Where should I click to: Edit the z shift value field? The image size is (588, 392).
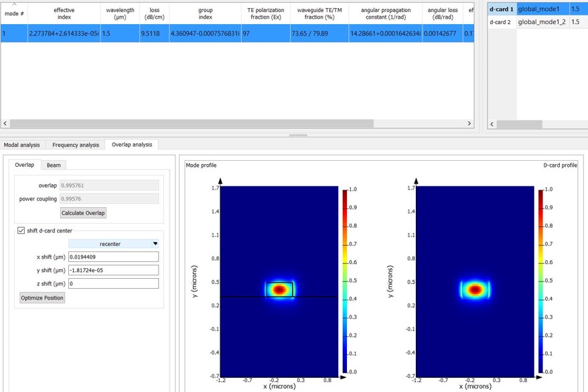click(113, 283)
